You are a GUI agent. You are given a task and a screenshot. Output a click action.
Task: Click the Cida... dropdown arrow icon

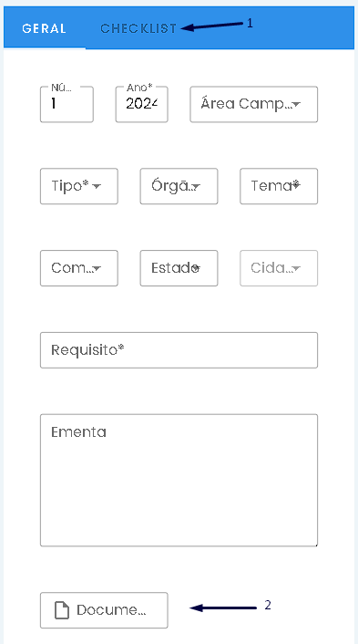point(296,269)
